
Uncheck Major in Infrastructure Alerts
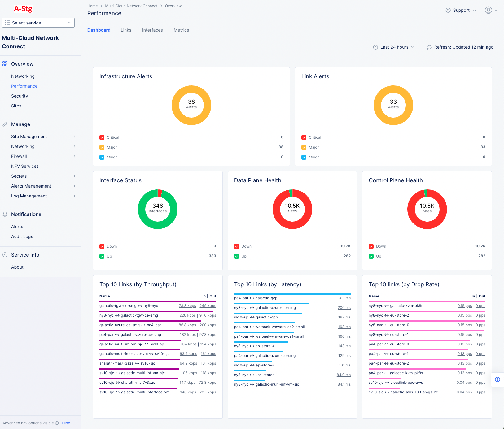tap(102, 147)
